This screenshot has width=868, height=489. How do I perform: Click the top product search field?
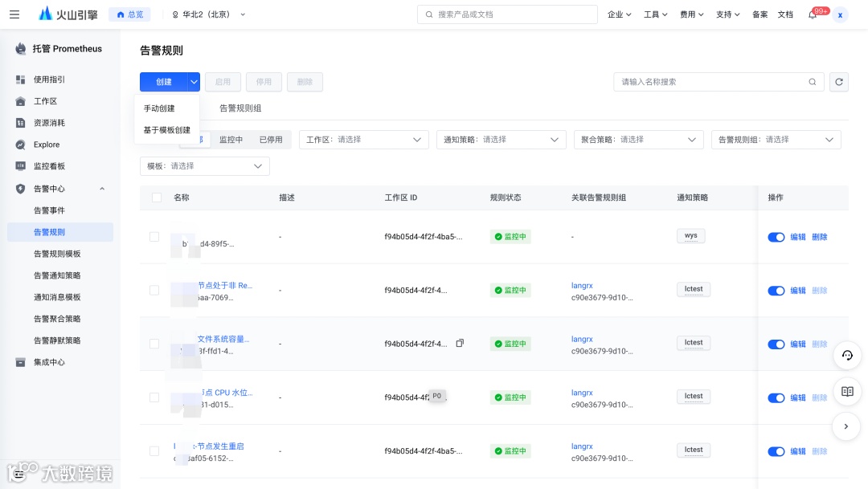507,14
